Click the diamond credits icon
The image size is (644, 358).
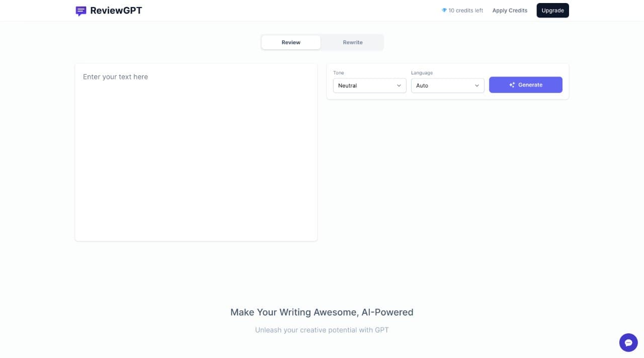[x=444, y=10]
